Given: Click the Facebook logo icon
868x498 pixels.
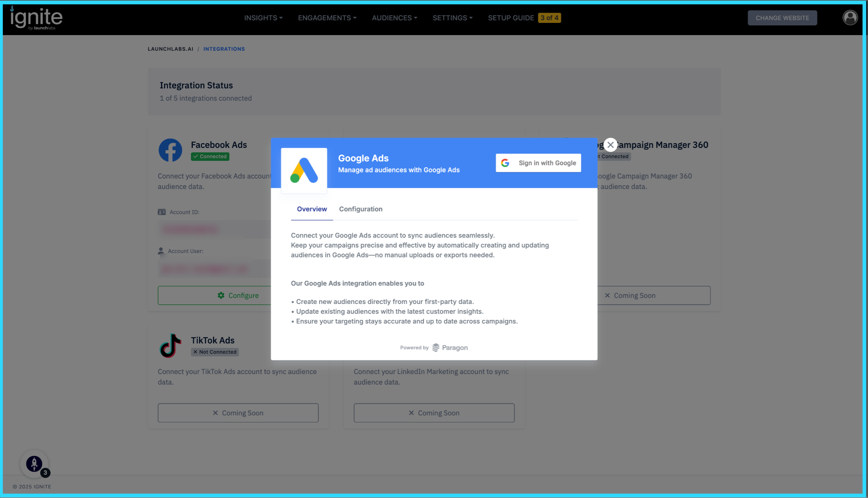Looking at the screenshot, I should (170, 150).
